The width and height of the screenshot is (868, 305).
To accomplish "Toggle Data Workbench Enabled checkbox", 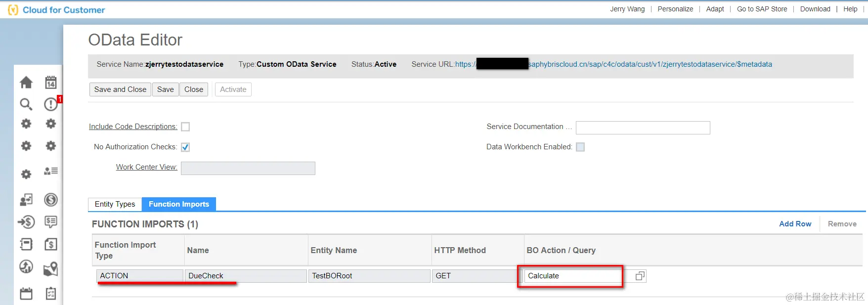I will pos(580,147).
